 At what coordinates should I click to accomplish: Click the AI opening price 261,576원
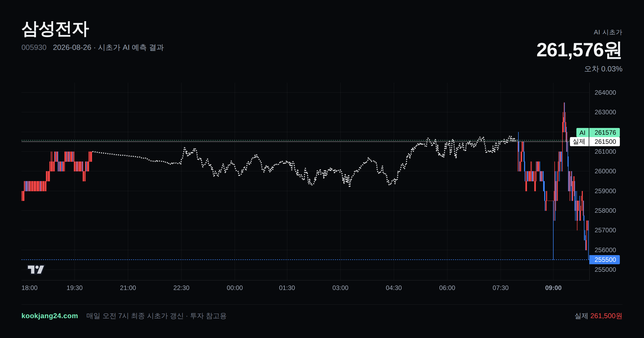[579, 50]
